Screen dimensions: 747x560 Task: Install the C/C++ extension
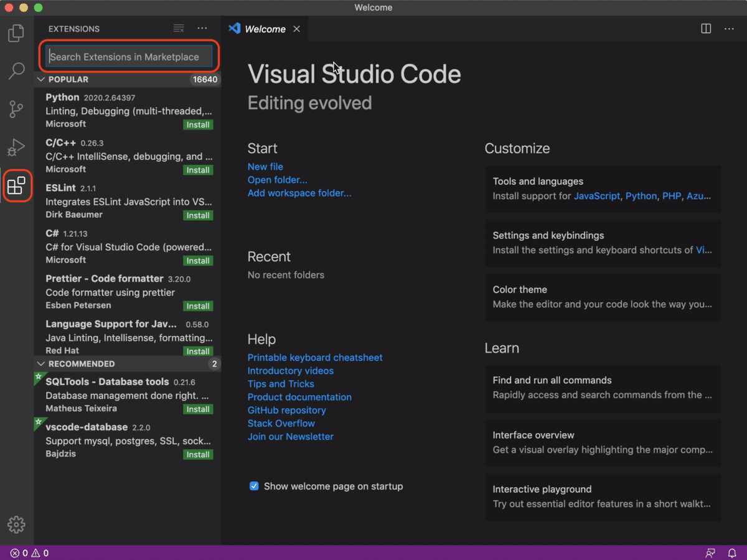point(198,170)
